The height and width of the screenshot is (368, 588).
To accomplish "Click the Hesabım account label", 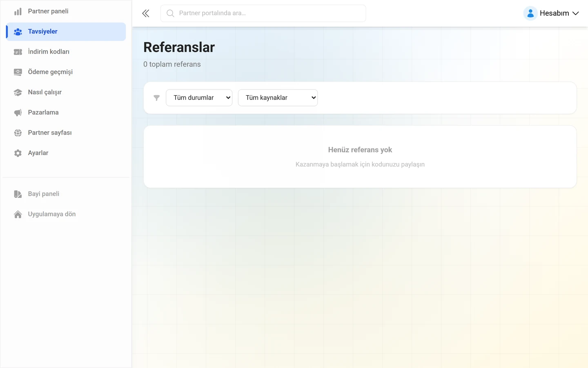I will coord(554,13).
